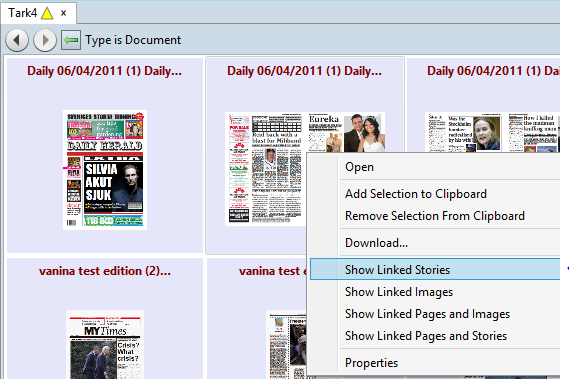
Task: Choose Download... from the context menu
Action: [434, 243]
